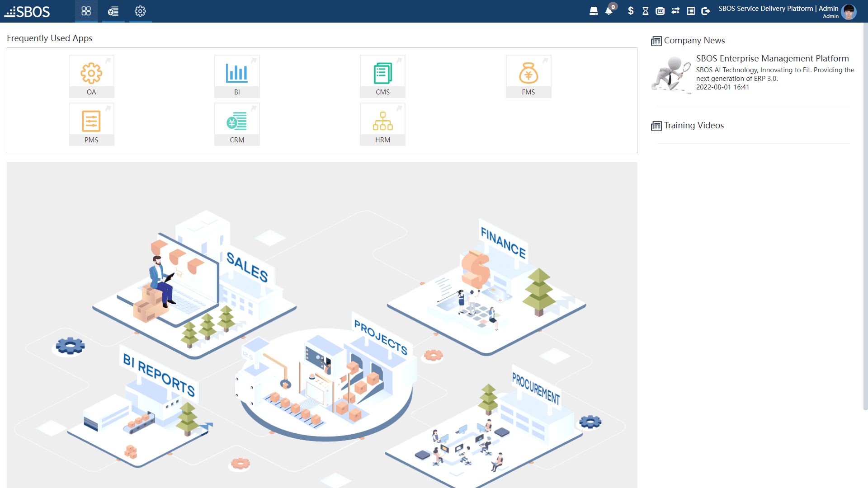
Task: Click the transfer arrows icon
Action: (x=675, y=11)
